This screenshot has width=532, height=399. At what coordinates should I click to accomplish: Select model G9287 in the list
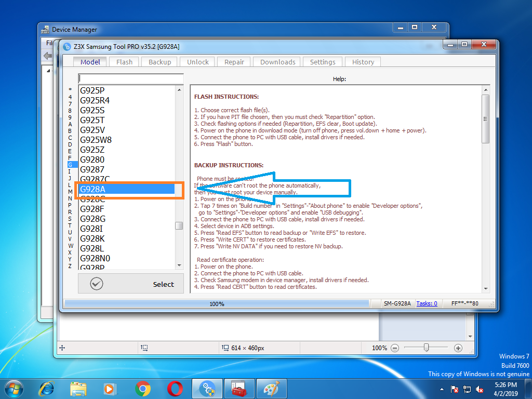pyautogui.click(x=127, y=169)
